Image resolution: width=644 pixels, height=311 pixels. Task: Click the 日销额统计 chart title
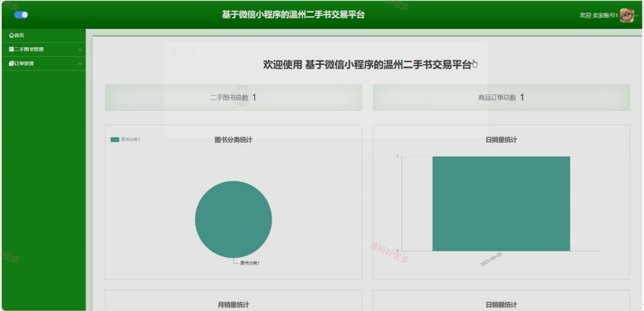[501, 305]
